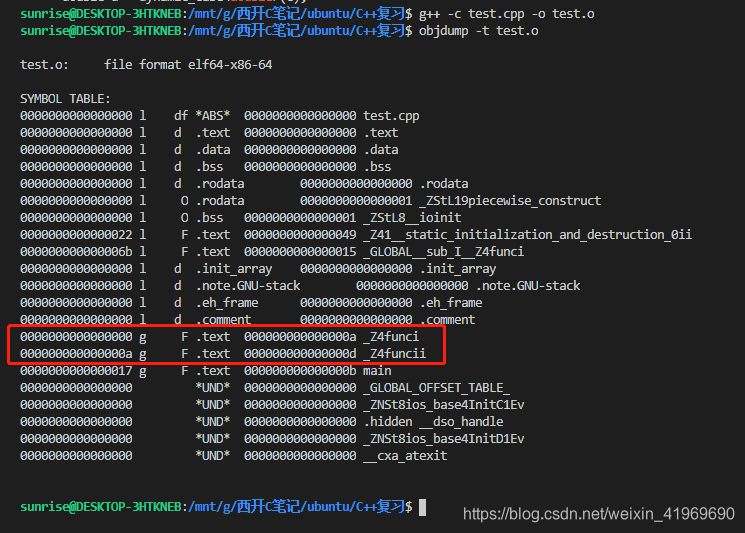Click the '_ZStL8__ioinit' symbol
The image size is (745, 533).
[x=412, y=218]
